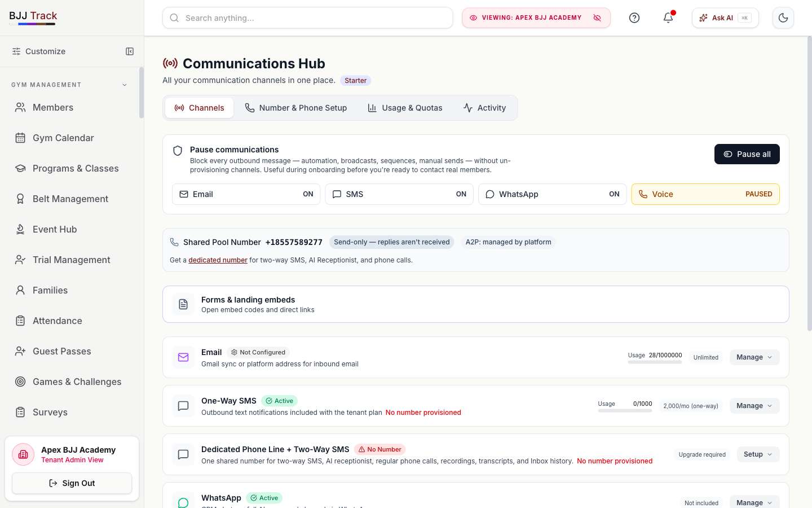This screenshot has height=508, width=812.
Task: Click the Upgrade required label
Action: click(702, 454)
